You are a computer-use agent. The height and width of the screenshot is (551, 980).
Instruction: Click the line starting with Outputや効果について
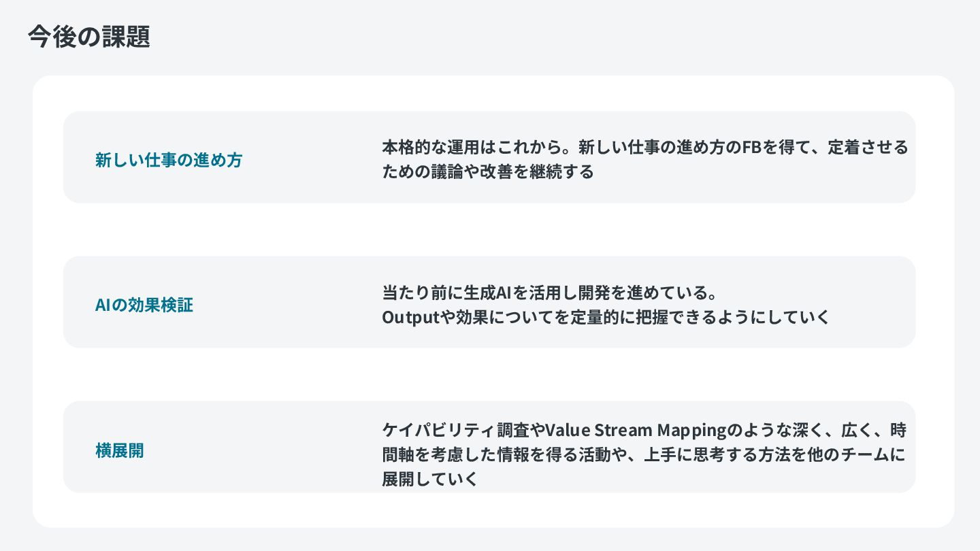click(606, 317)
